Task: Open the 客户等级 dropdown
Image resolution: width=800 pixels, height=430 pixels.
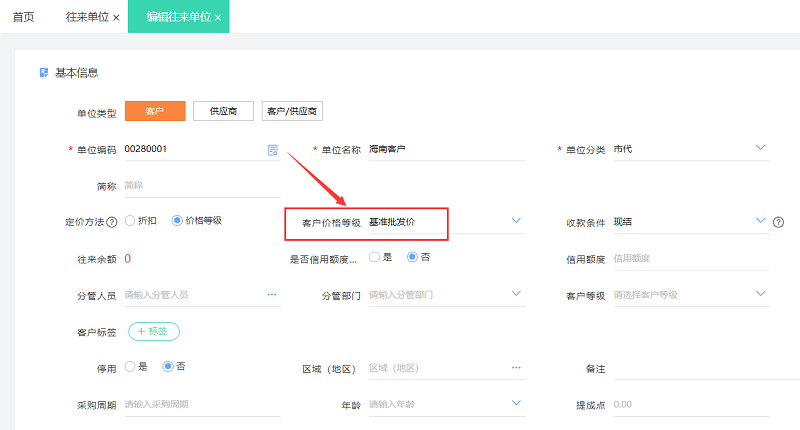Action: tap(760, 294)
